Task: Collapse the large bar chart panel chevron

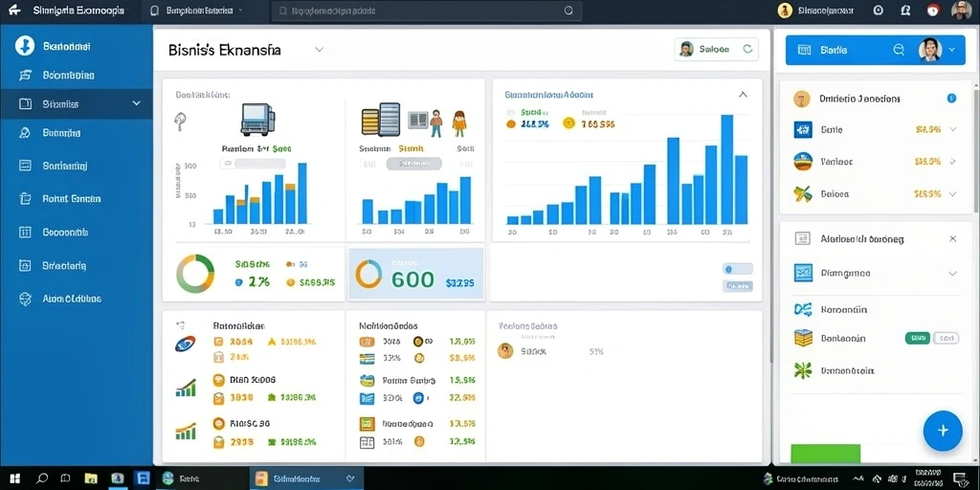Action: click(x=743, y=95)
